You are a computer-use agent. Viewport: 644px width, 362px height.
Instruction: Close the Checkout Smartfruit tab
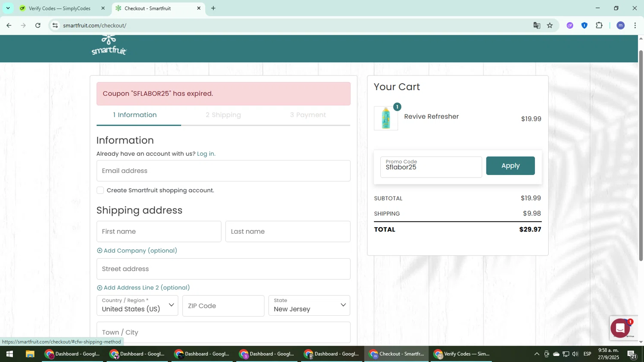pos(199,8)
